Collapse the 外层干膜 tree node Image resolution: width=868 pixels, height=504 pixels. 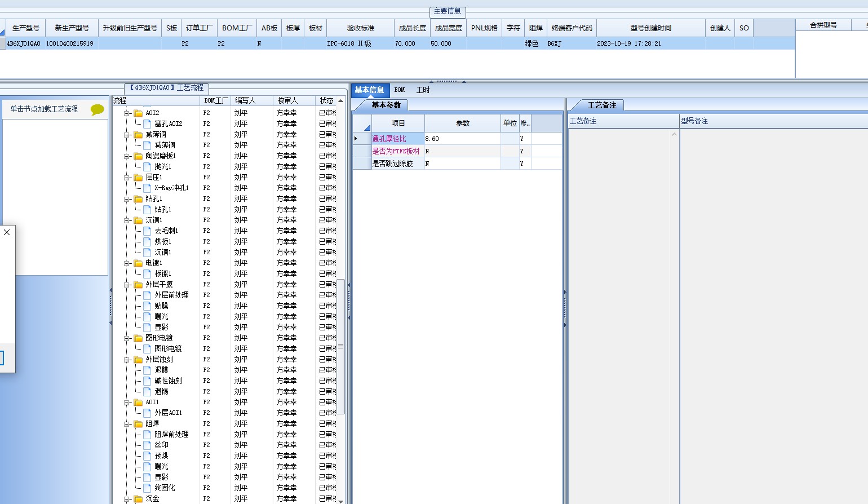pos(127,285)
